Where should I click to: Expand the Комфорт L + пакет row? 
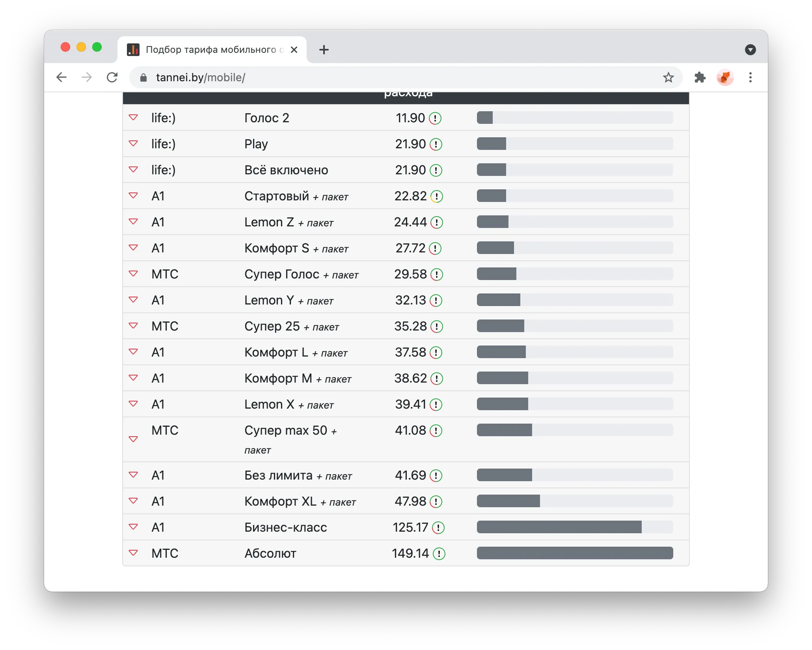tap(133, 351)
